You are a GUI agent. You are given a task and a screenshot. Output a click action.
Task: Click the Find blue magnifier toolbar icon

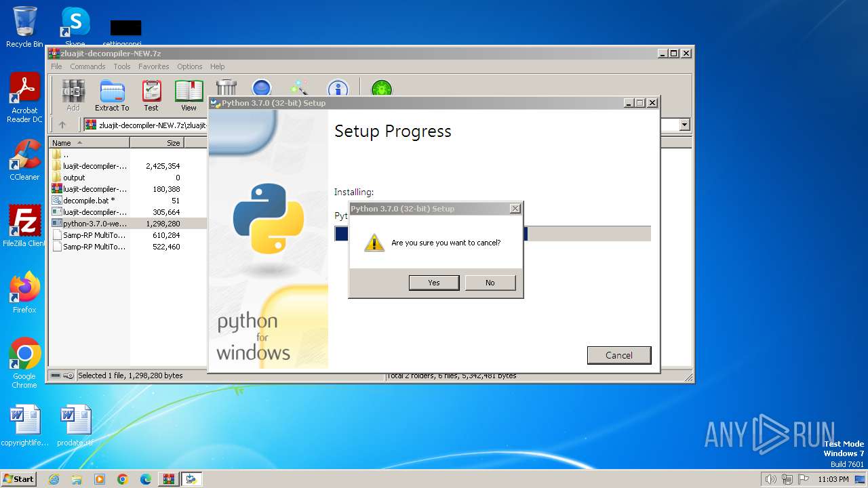click(262, 88)
